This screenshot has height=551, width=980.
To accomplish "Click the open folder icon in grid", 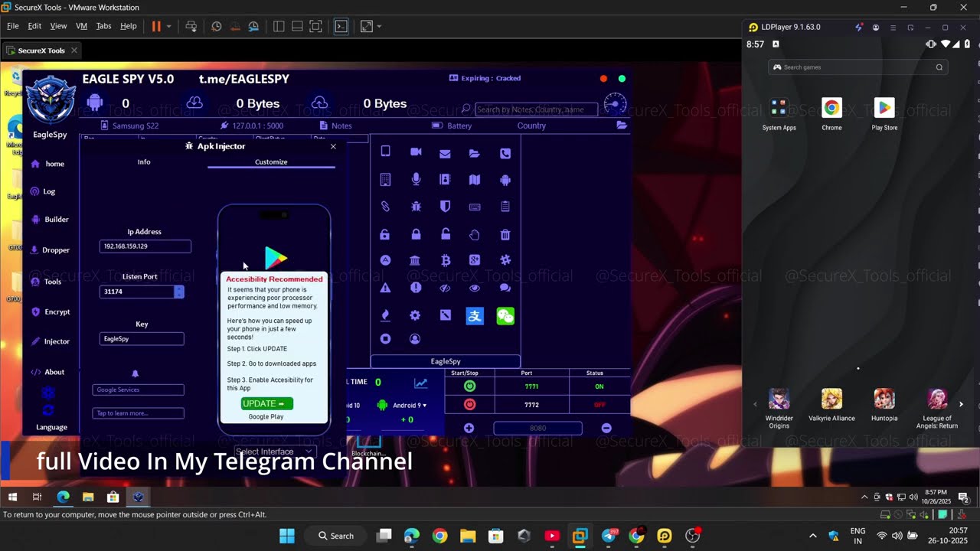I will (475, 153).
